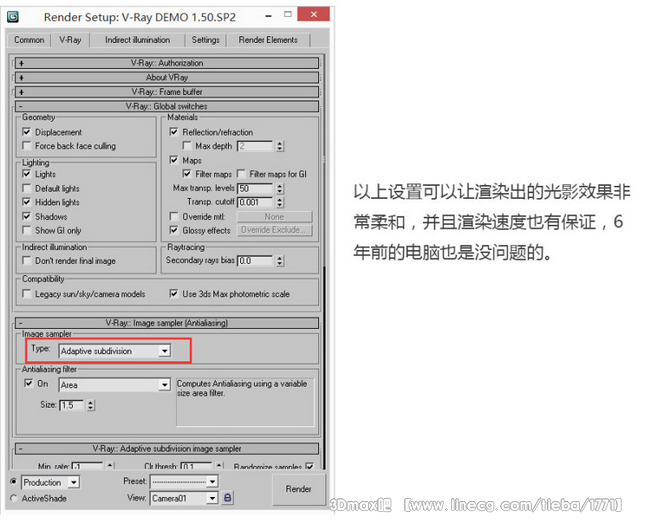
Task: Click the Override Exclude button
Action: [x=274, y=230]
